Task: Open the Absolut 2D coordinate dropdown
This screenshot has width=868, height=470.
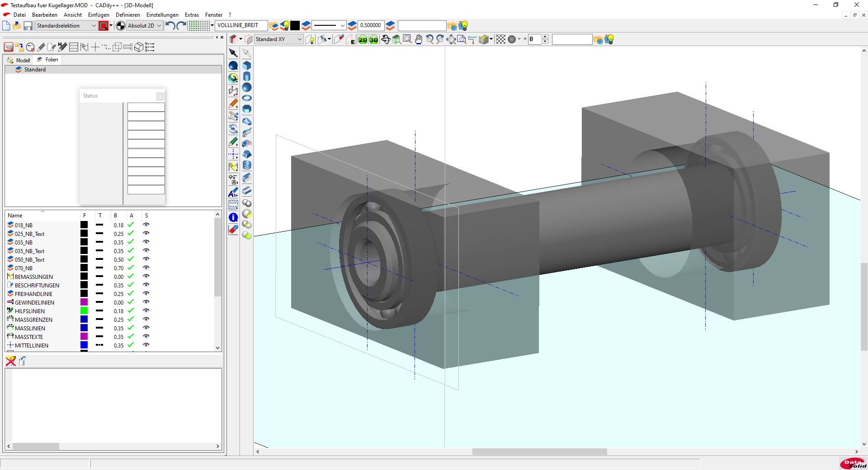Action: pos(159,26)
